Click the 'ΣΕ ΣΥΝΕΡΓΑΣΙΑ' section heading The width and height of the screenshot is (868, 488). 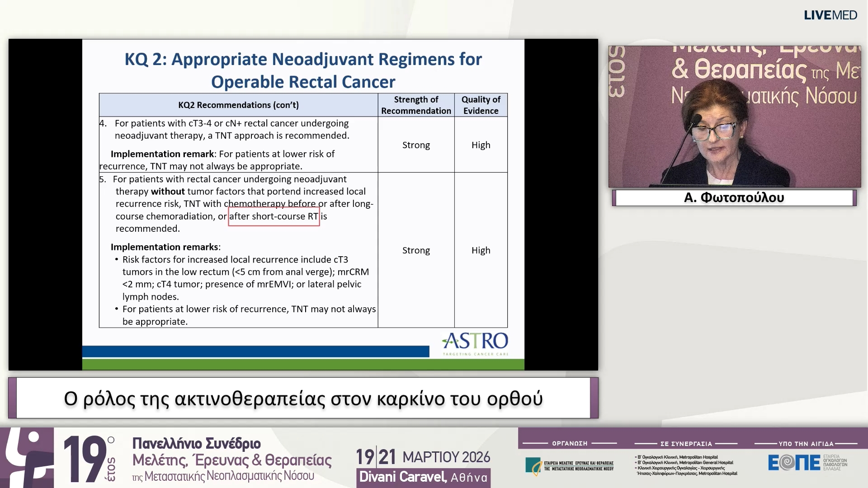686,444
